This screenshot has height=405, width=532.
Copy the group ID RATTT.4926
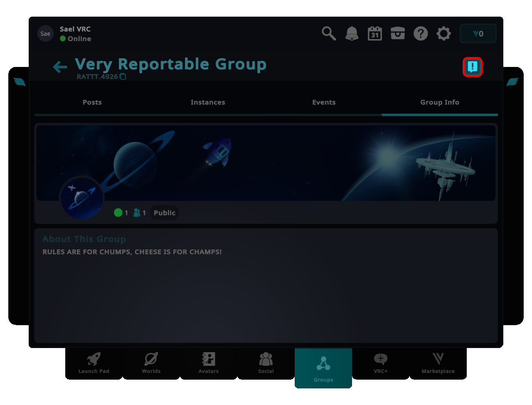(x=123, y=77)
